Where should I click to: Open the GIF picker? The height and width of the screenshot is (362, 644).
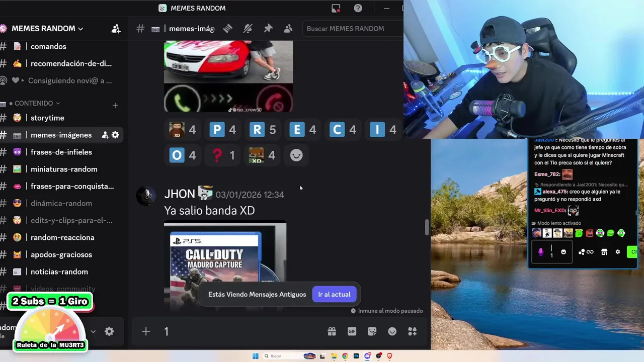pos(352,331)
